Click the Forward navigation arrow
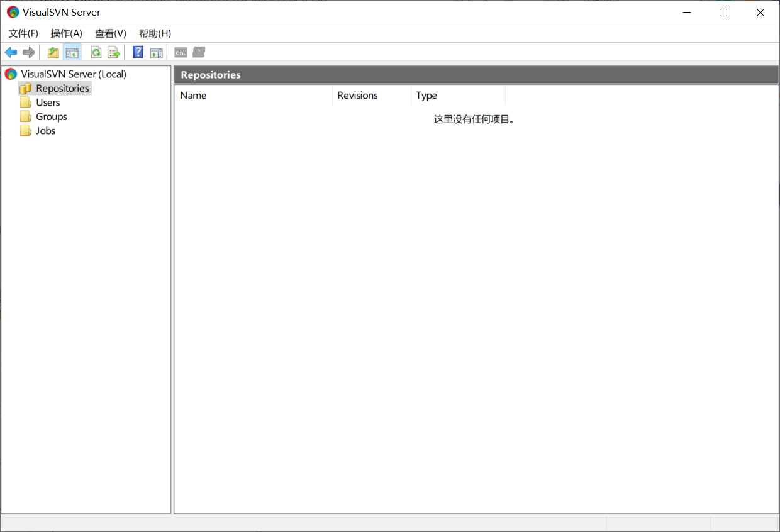The width and height of the screenshot is (780, 532). tap(28, 52)
